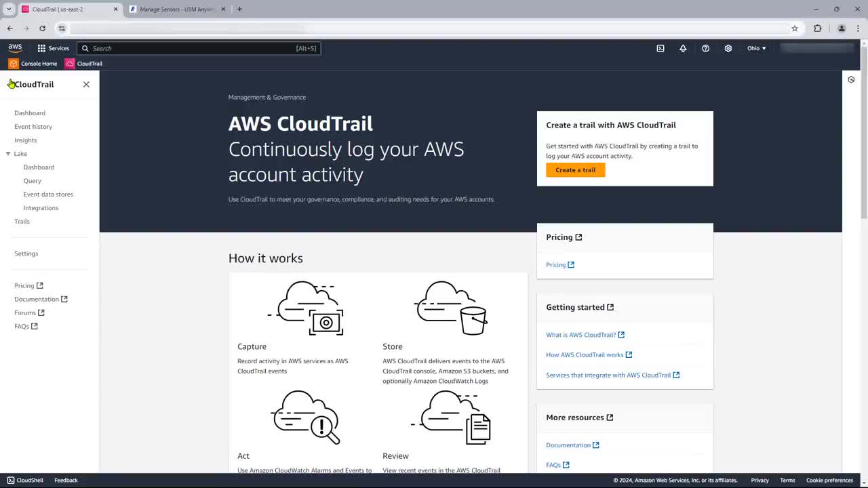View site information icon in address bar
Viewport: 868px width, 488px height.
coord(62,28)
